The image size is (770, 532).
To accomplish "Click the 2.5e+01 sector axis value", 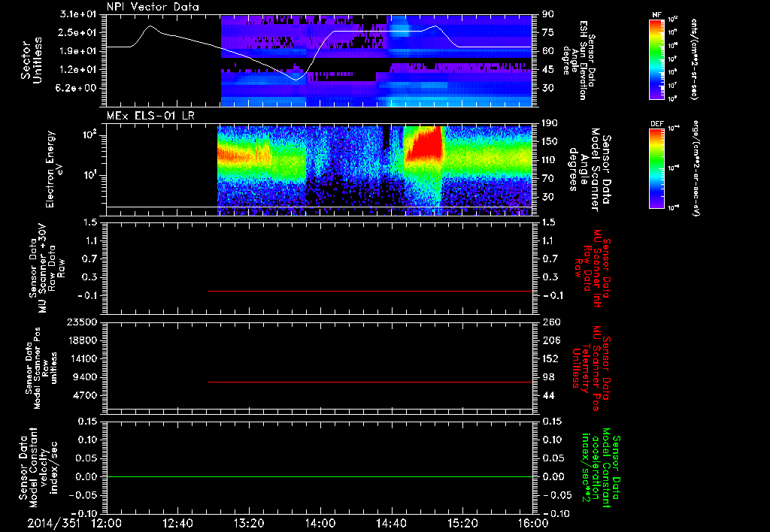I will 78,32.
